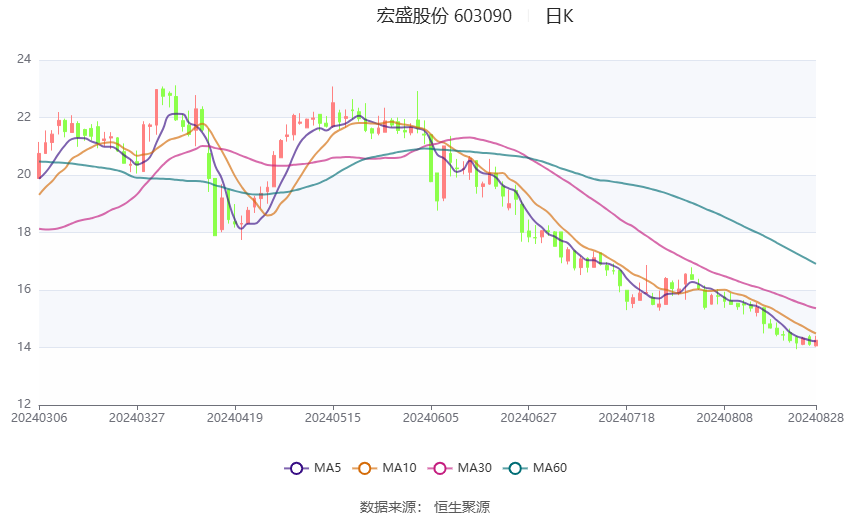This screenshot has width=850, height=517.
Task: Toggle the MA60 legend marker
Action: (515, 468)
